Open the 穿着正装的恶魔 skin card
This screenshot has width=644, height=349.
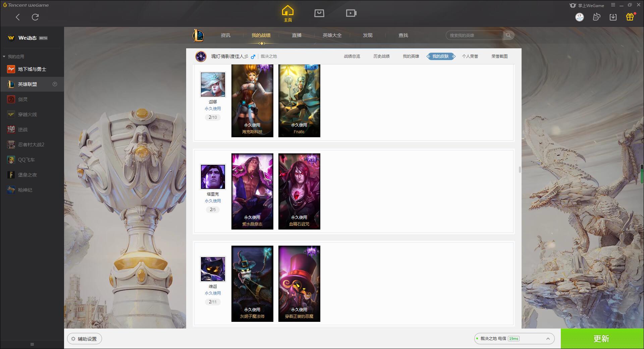[299, 284]
